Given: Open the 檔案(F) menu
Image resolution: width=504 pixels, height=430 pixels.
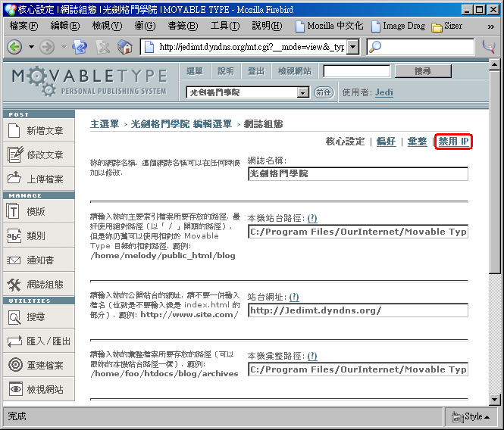Looking at the screenshot, I should click(x=23, y=26).
